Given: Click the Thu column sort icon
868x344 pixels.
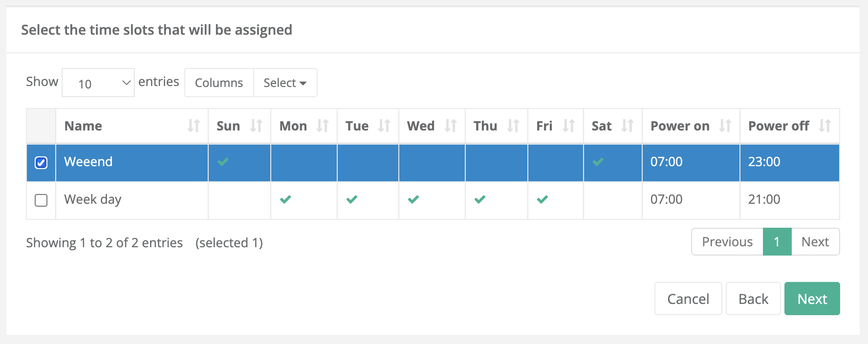Looking at the screenshot, I should coord(513,126).
